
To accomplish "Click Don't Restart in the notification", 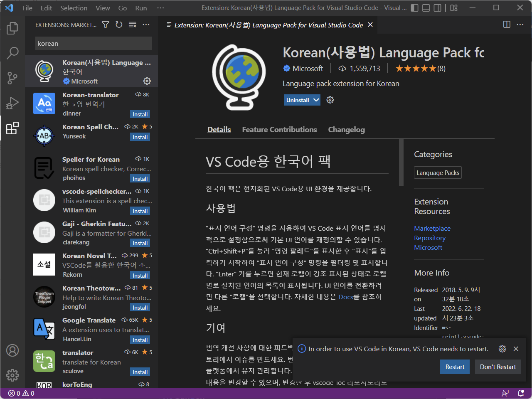I will point(498,367).
